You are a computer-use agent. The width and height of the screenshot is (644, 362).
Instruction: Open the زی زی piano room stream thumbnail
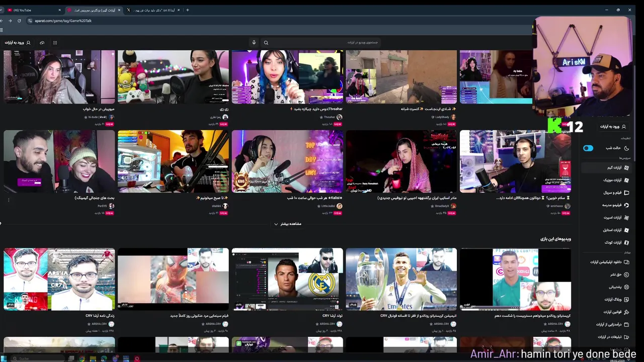click(173, 77)
